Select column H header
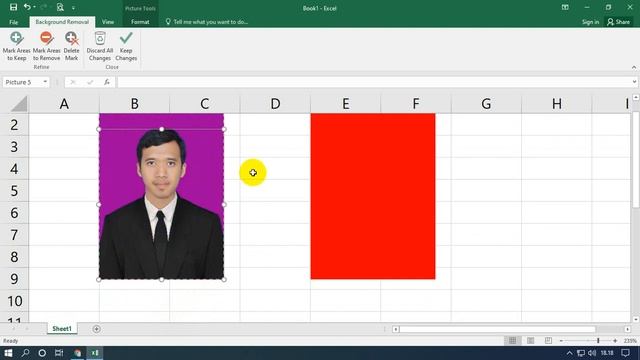 556,104
